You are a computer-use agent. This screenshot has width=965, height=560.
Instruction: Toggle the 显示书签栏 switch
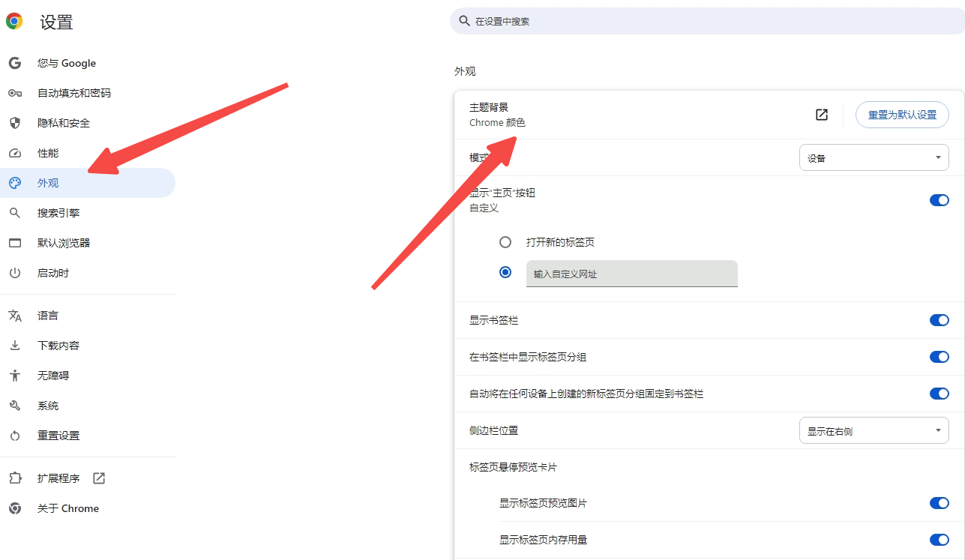click(x=940, y=320)
